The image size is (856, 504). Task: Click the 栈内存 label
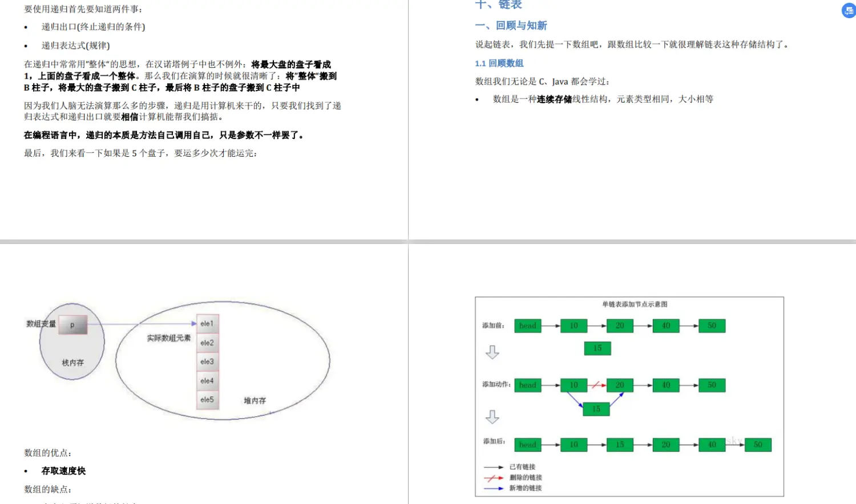(72, 363)
